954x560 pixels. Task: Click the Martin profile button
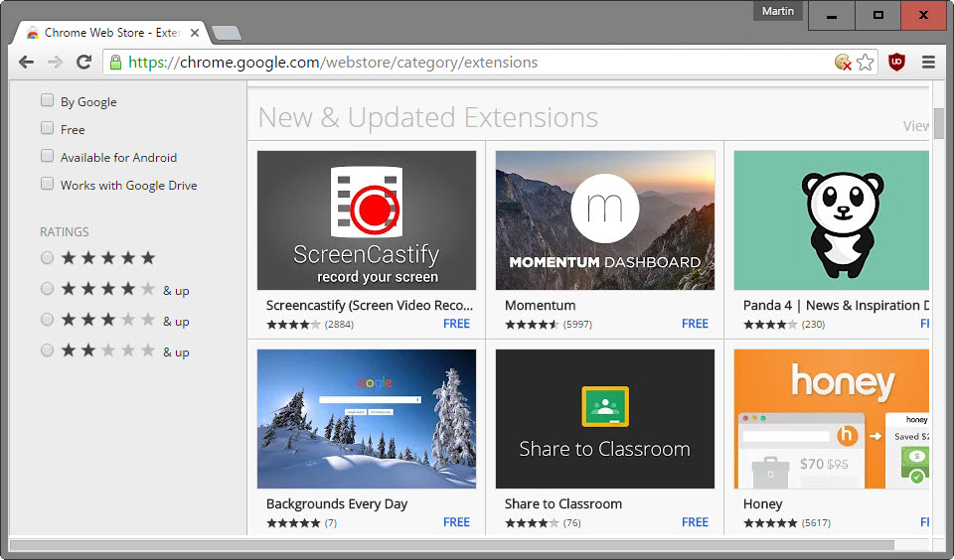[777, 11]
